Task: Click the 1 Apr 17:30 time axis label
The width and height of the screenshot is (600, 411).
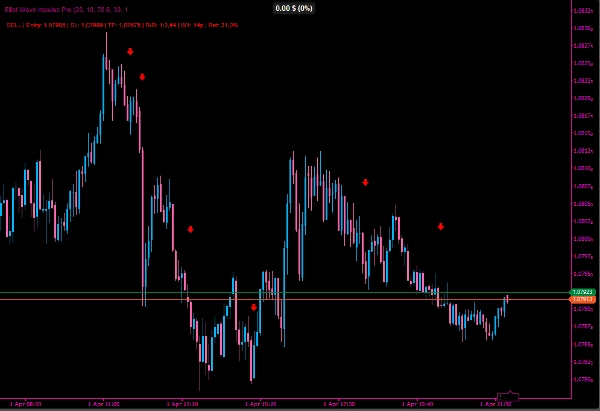Action: coord(339,404)
